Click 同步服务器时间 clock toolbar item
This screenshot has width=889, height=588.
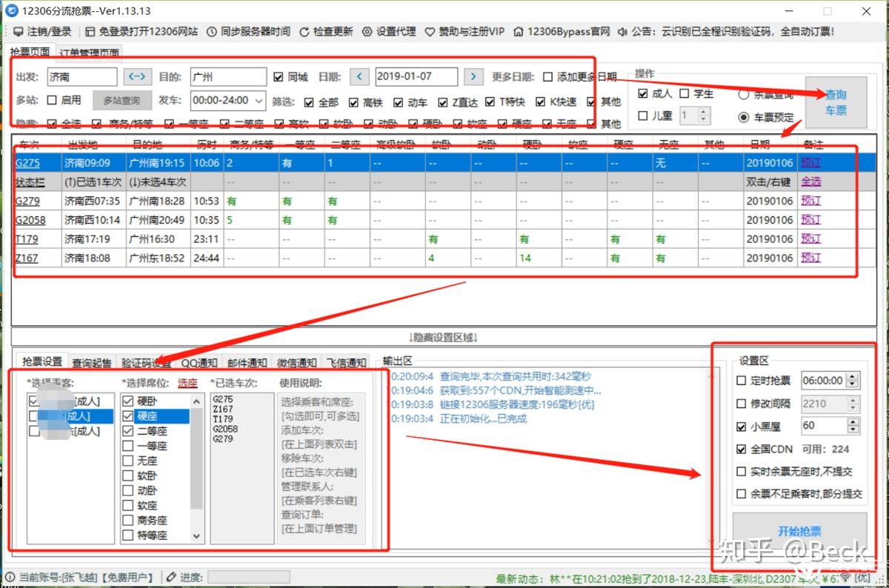247,32
